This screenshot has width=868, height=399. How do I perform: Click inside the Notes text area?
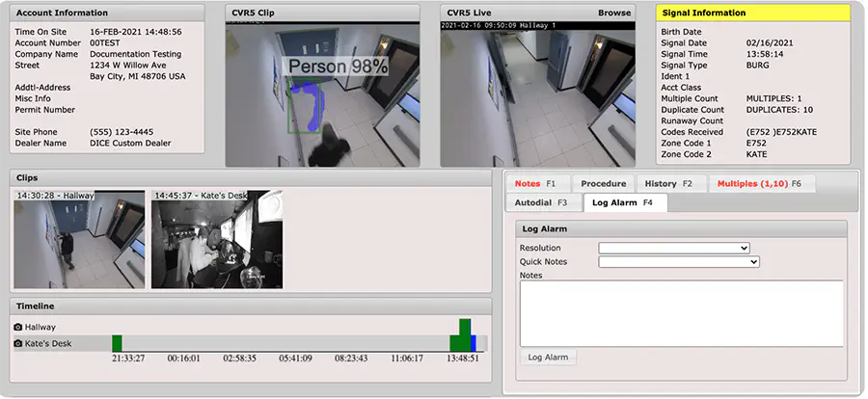682,314
